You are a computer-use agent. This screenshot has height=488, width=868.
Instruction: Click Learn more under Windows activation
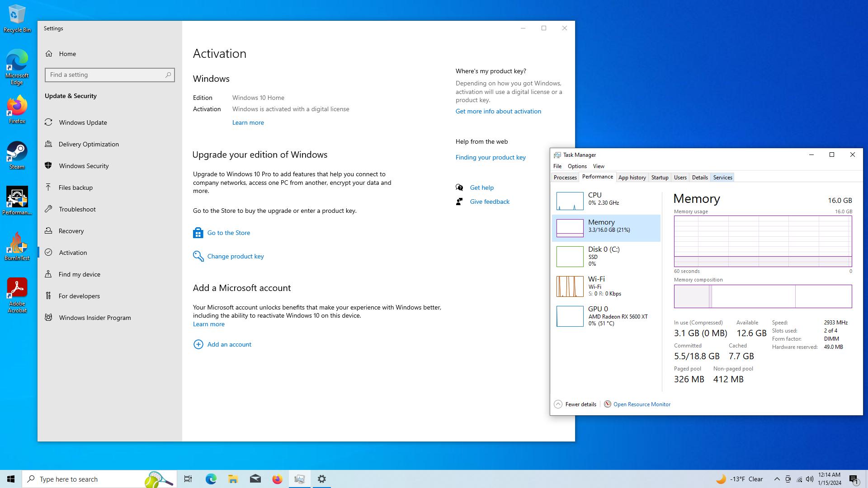click(x=248, y=122)
